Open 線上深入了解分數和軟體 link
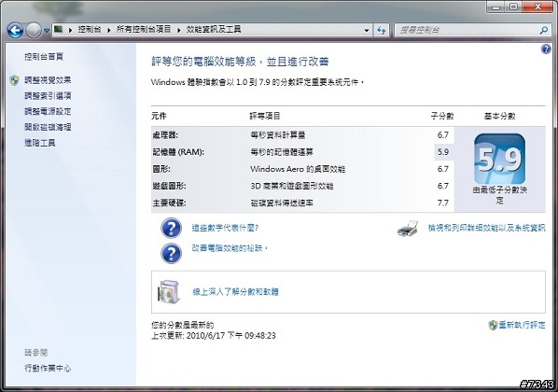The width and height of the screenshot is (558, 392). pos(235,292)
